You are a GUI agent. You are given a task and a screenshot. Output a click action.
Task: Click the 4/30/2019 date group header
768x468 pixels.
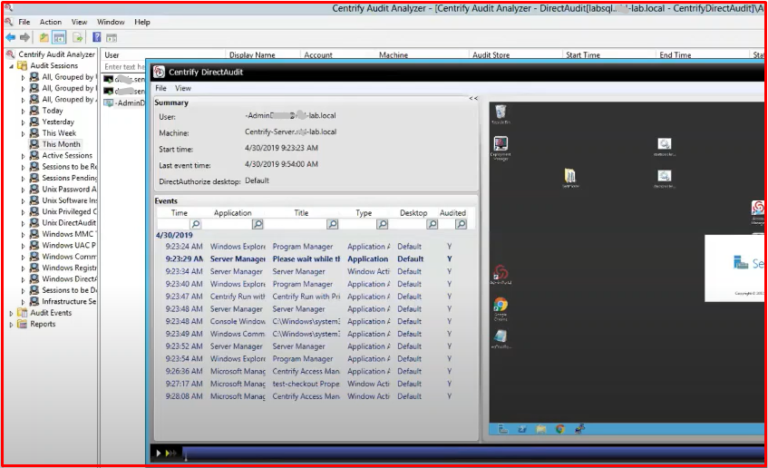(174, 235)
